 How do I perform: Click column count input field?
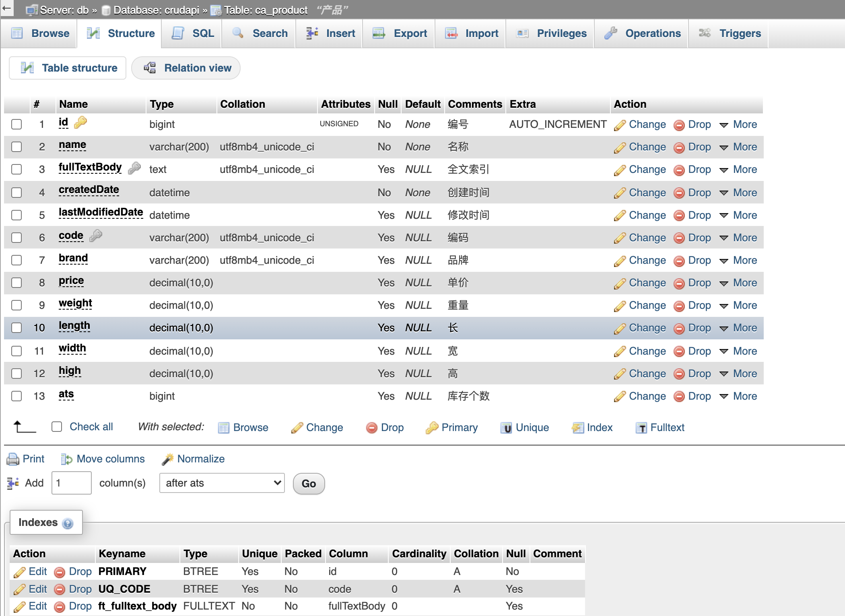point(70,484)
